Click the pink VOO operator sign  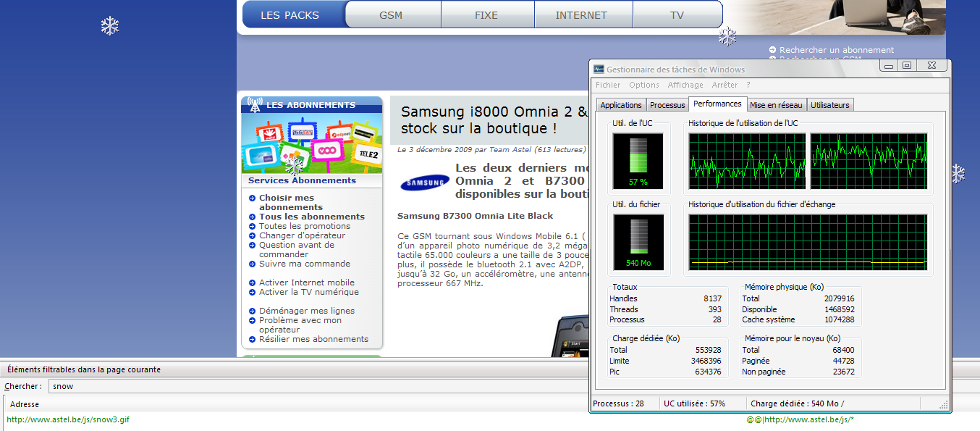327,151
